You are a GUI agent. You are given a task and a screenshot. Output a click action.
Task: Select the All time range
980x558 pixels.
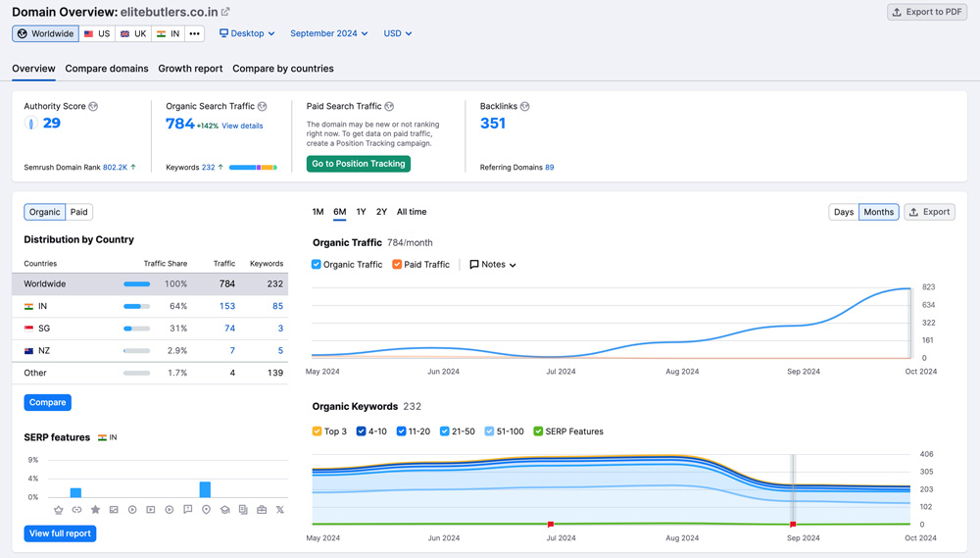pyautogui.click(x=412, y=212)
